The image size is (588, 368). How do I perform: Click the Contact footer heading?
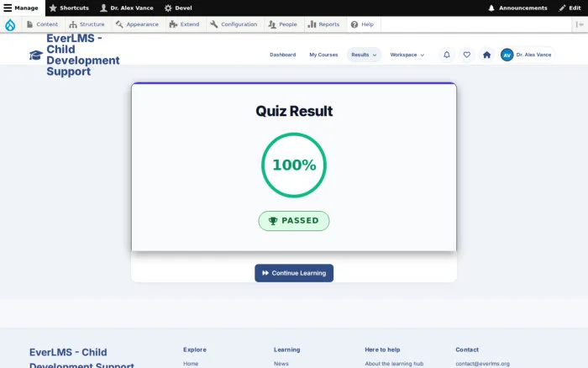point(467,350)
